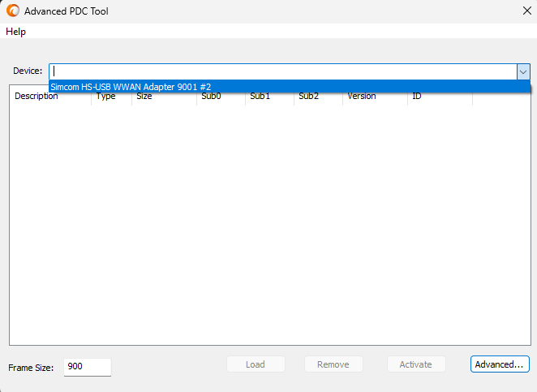
Task: Click the Advanced PDC Tool app icon
Action: (12, 11)
